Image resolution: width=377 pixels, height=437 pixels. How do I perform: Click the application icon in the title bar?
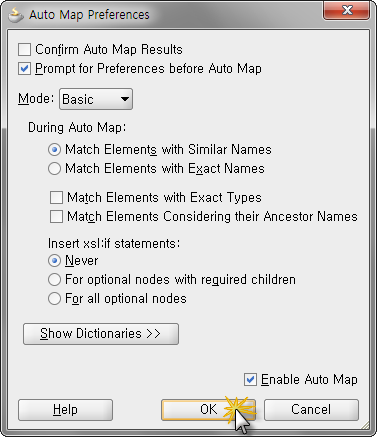(x=16, y=15)
